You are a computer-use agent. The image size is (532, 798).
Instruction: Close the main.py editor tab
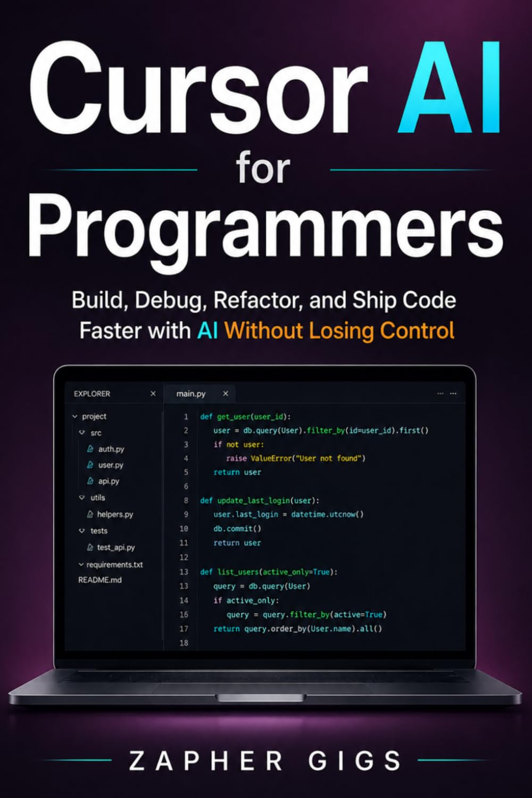pyautogui.click(x=226, y=393)
